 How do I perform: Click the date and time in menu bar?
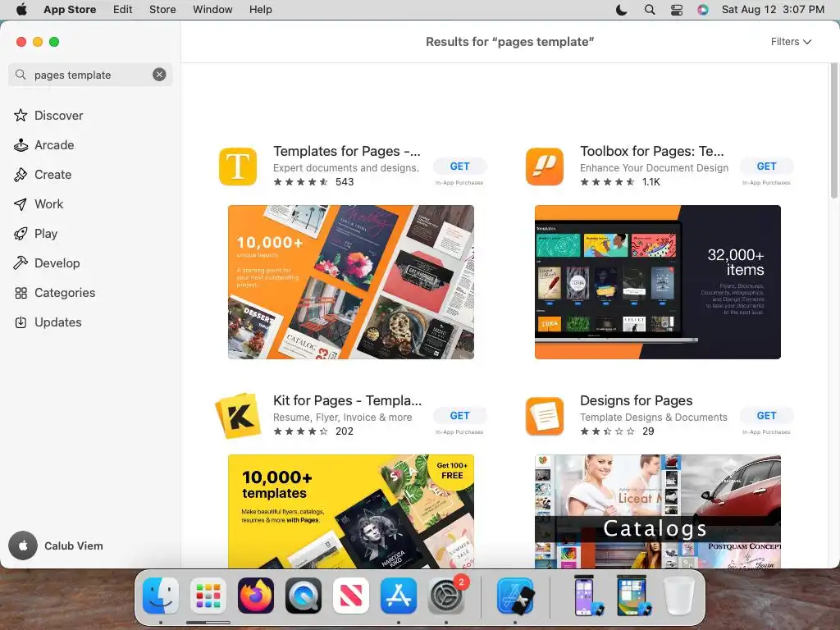(773, 10)
